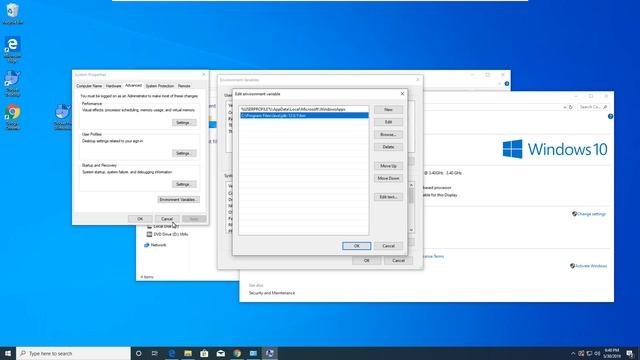Click the Move Down button
Viewport: 640px width, 360px height.
pos(388,178)
